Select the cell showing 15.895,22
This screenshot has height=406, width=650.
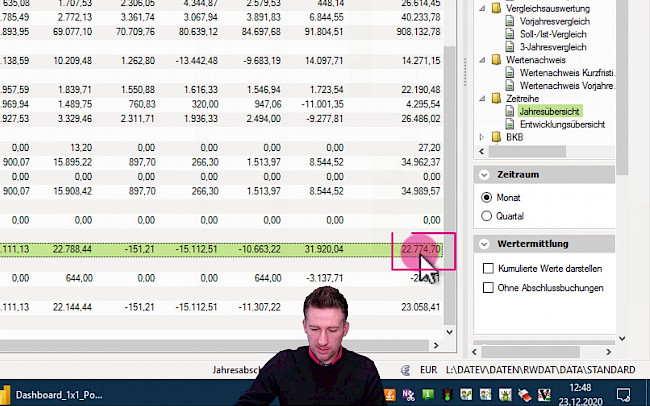pyautogui.click(x=73, y=162)
